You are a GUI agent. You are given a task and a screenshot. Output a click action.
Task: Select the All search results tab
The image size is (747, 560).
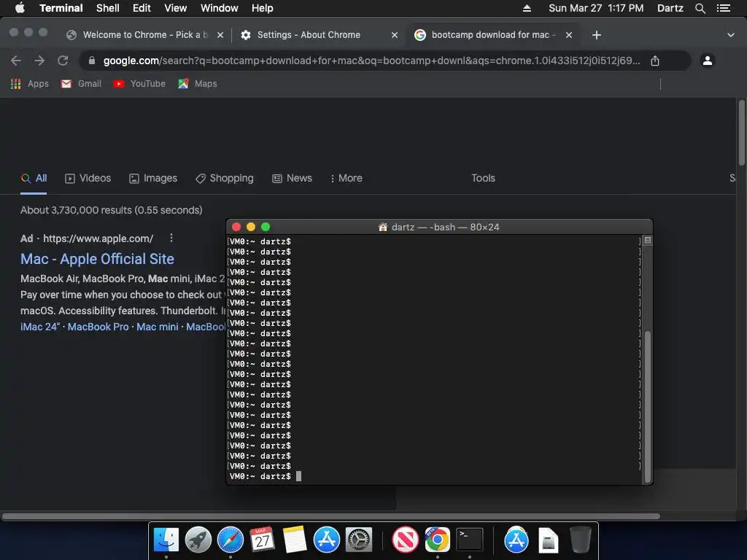click(x=34, y=178)
